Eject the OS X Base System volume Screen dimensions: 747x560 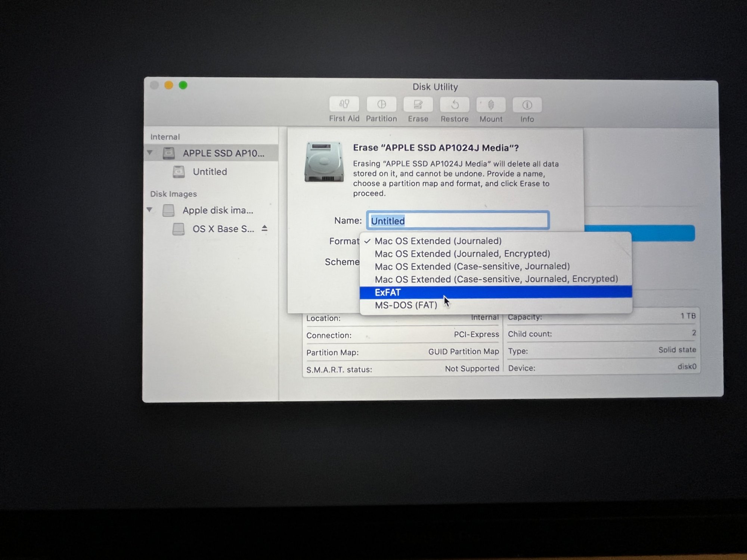[264, 228]
